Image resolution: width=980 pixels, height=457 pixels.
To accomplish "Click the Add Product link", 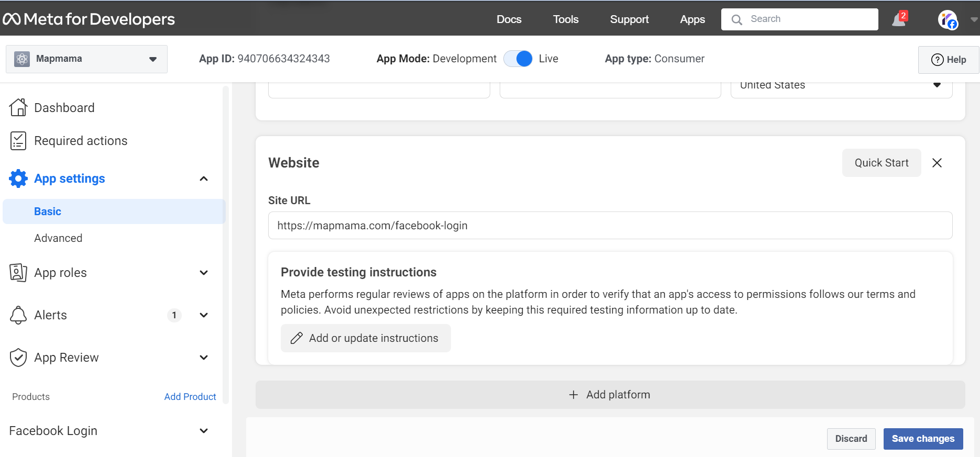I will click(190, 397).
